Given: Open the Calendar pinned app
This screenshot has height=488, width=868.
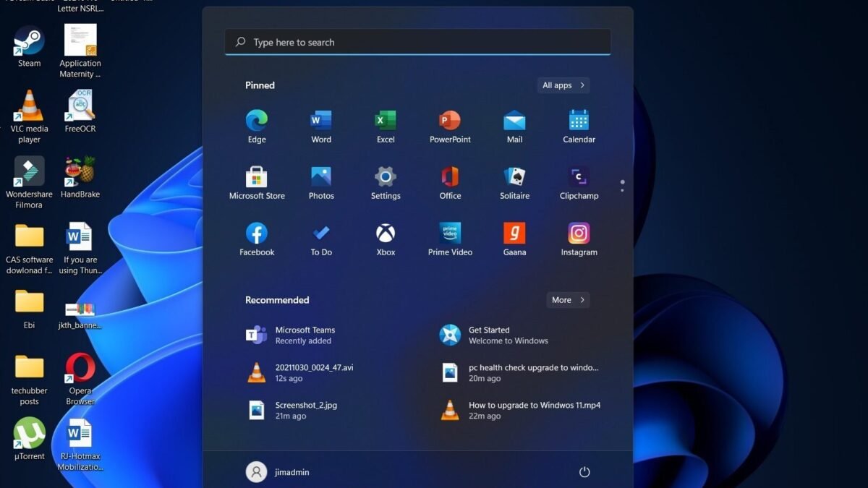Looking at the screenshot, I should [x=579, y=127].
